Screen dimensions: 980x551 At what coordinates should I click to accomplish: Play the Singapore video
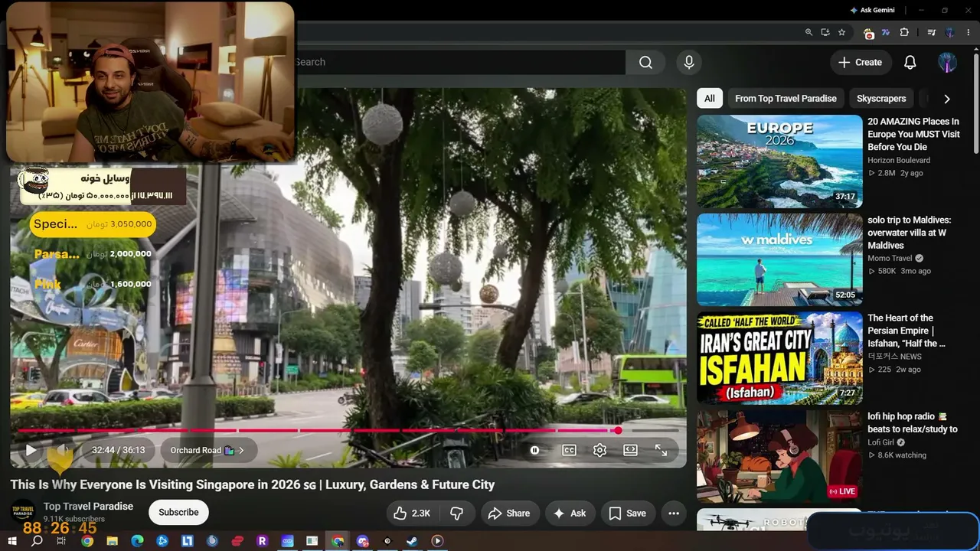(31, 450)
